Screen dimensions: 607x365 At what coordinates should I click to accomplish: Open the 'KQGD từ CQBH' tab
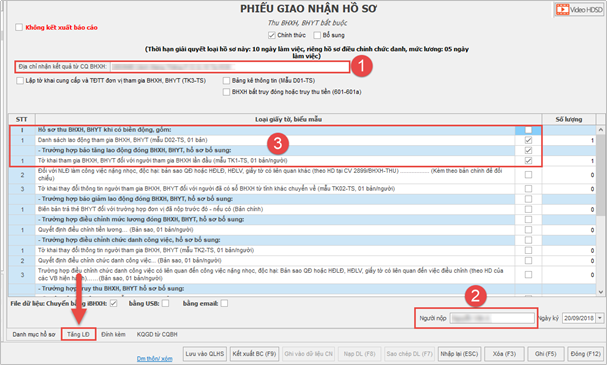pyautogui.click(x=157, y=334)
